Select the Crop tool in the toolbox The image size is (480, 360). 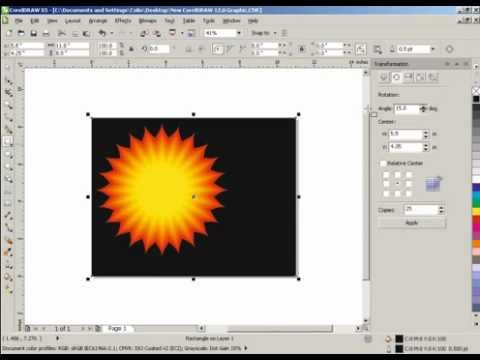pyautogui.click(x=8, y=93)
